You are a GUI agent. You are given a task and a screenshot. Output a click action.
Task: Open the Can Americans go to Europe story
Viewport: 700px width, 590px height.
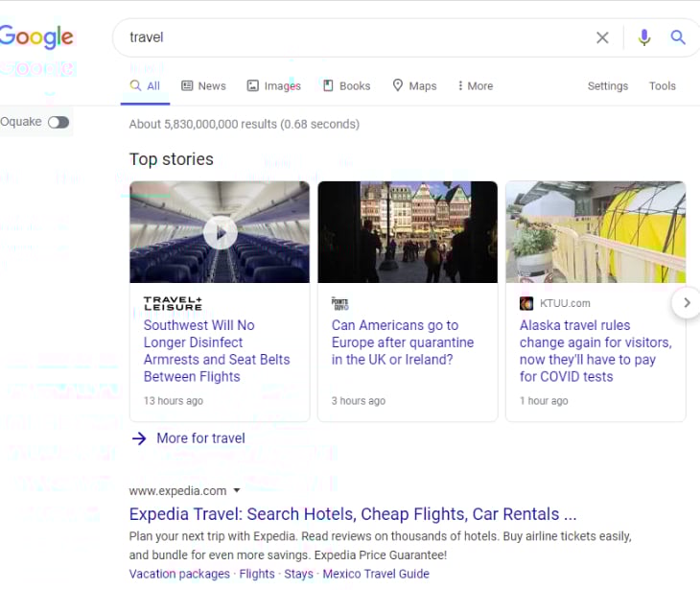[x=402, y=342]
